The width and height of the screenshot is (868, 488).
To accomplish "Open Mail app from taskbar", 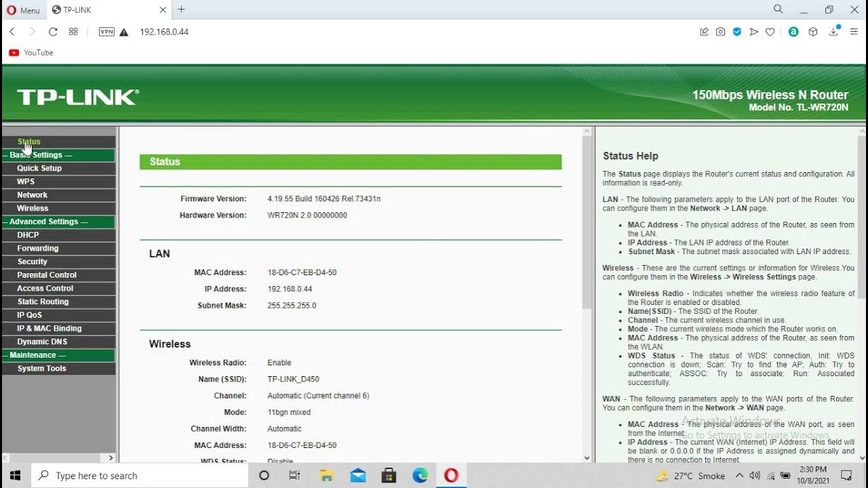I will pos(357,476).
